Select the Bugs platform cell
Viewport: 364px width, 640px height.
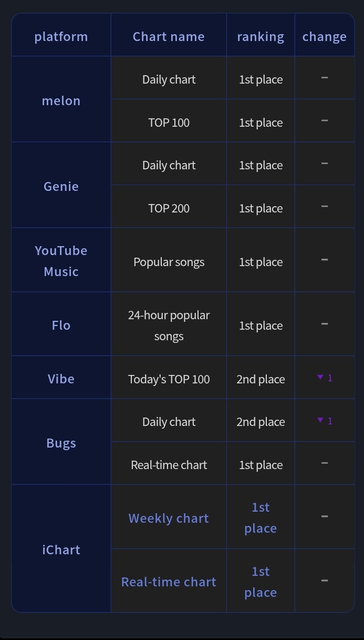[x=61, y=443]
